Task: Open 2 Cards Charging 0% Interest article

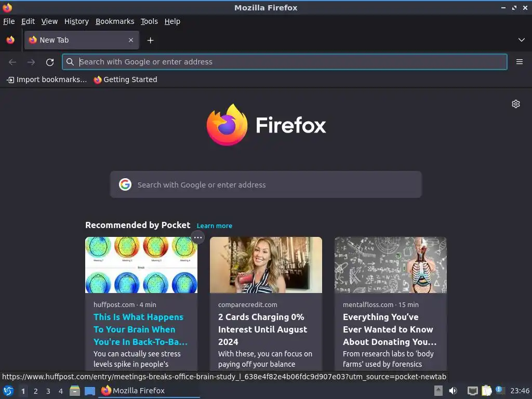Action: click(x=262, y=329)
